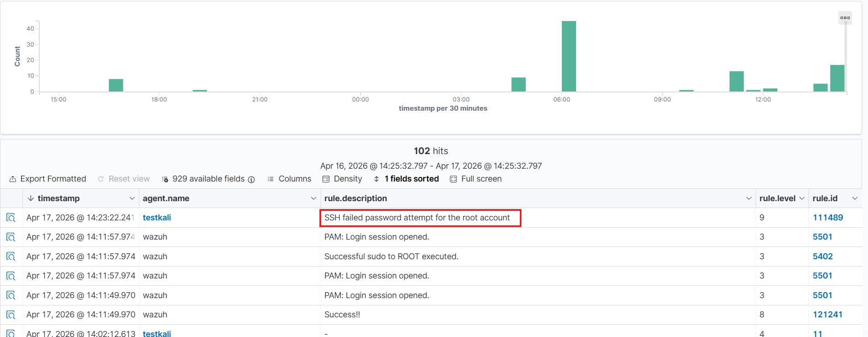
Task: Click the tallest histogram bar at 06:00
Action: [569, 56]
